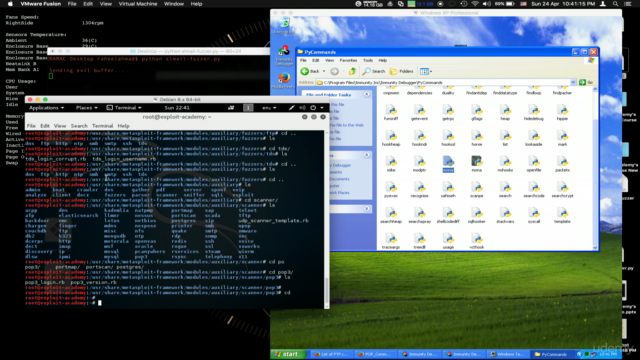Switch to Windows Ta... taskbar item
640x360 pixels.
click(x=508, y=354)
